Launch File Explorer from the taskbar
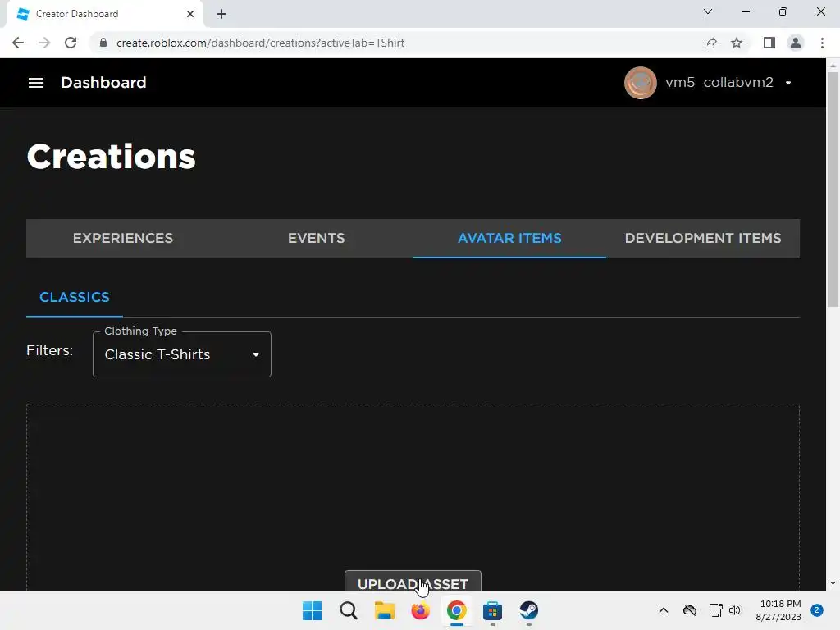Image resolution: width=840 pixels, height=630 pixels. click(385, 610)
